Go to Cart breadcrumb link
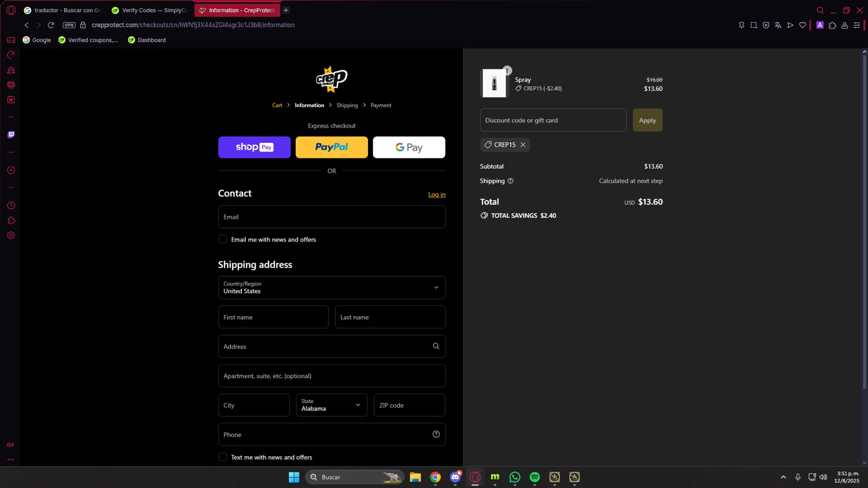Screen dimensions: 868x488 click(277, 105)
